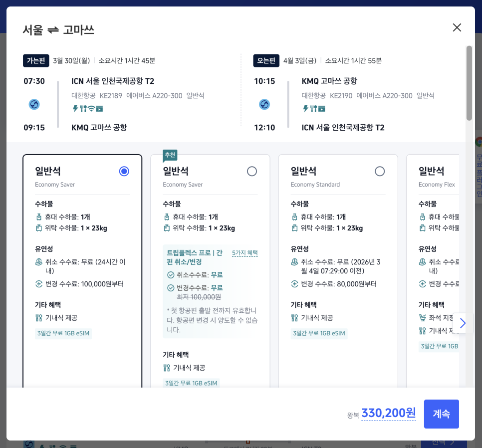Click the entertainment screen icon for KE2189
482x448 pixels.
pos(99,109)
